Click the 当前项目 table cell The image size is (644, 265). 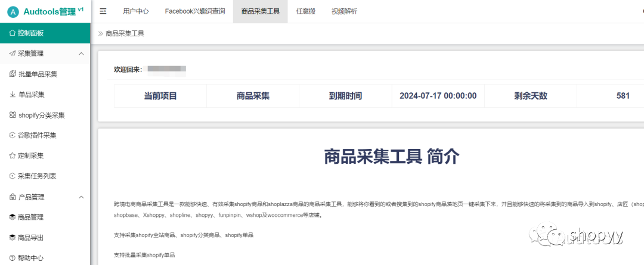[x=160, y=96]
